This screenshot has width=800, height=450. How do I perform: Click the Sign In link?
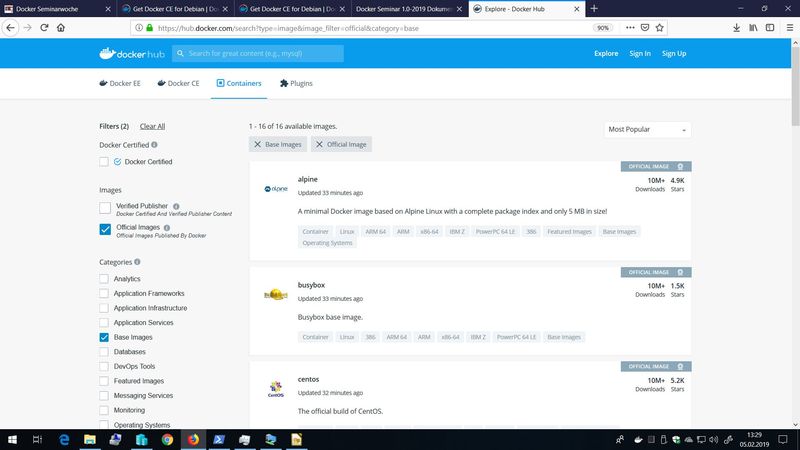640,53
